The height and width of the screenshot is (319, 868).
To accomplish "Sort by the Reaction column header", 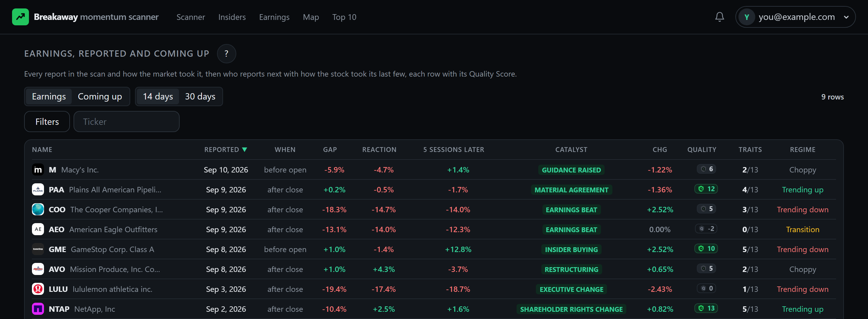I will pyautogui.click(x=379, y=150).
